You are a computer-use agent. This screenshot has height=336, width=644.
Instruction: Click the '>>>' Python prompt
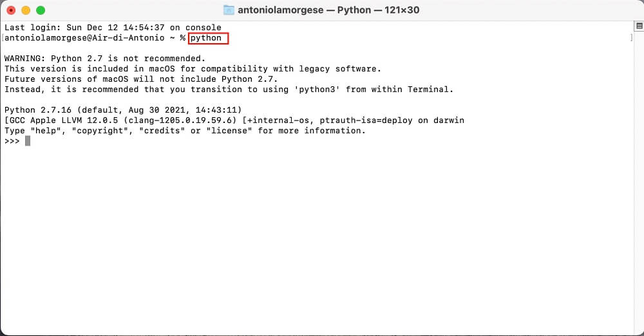tap(12, 141)
